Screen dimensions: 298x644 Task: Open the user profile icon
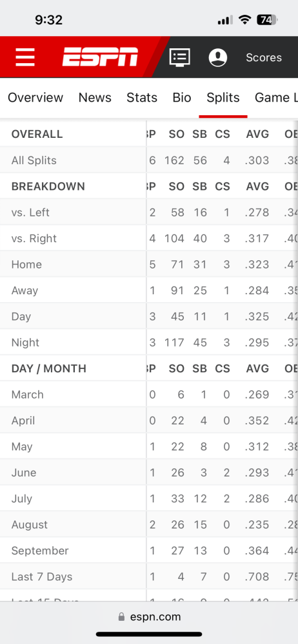pos(218,57)
